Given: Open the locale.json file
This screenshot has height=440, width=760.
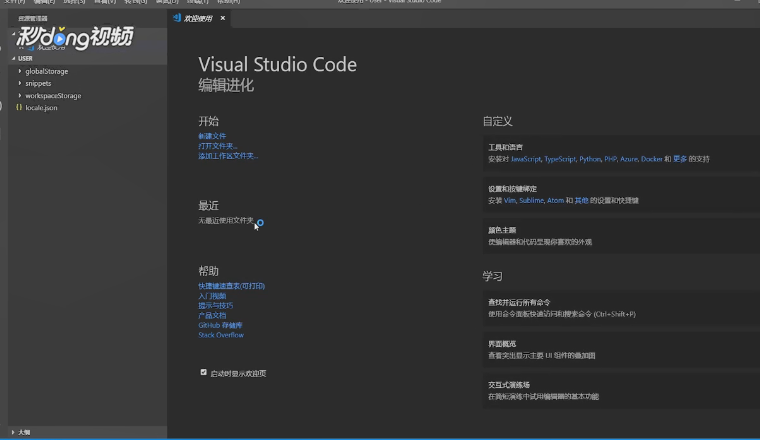Looking at the screenshot, I should click(41, 108).
